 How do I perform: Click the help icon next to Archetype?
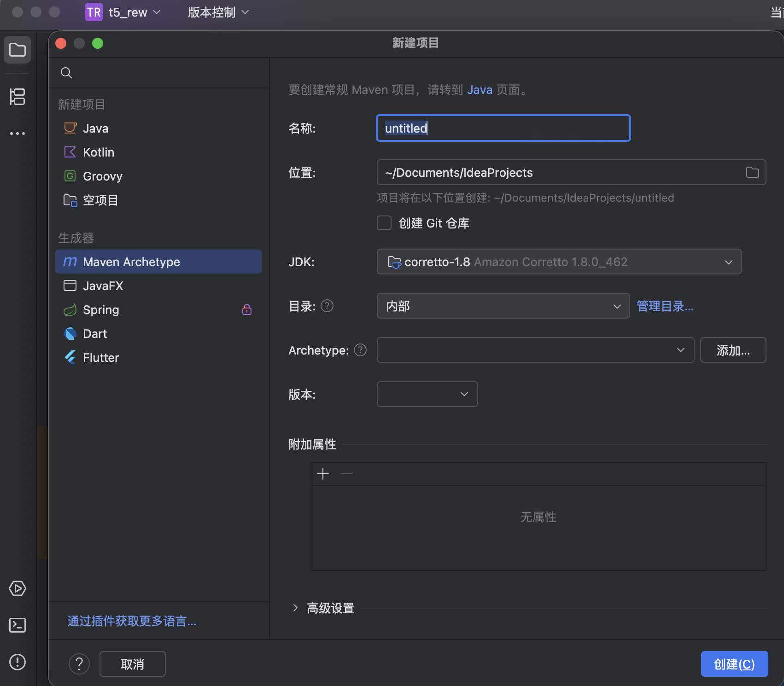360,350
